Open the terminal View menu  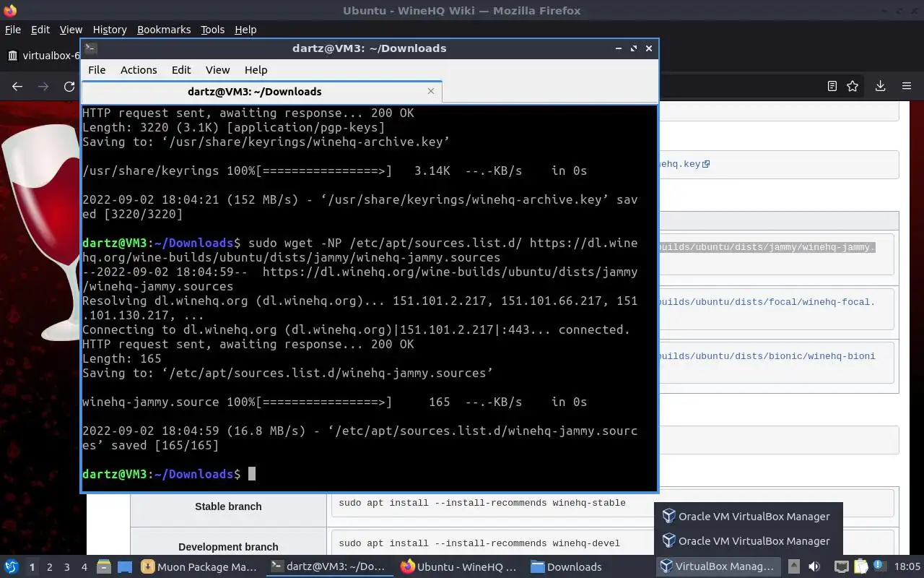[217, 70]
